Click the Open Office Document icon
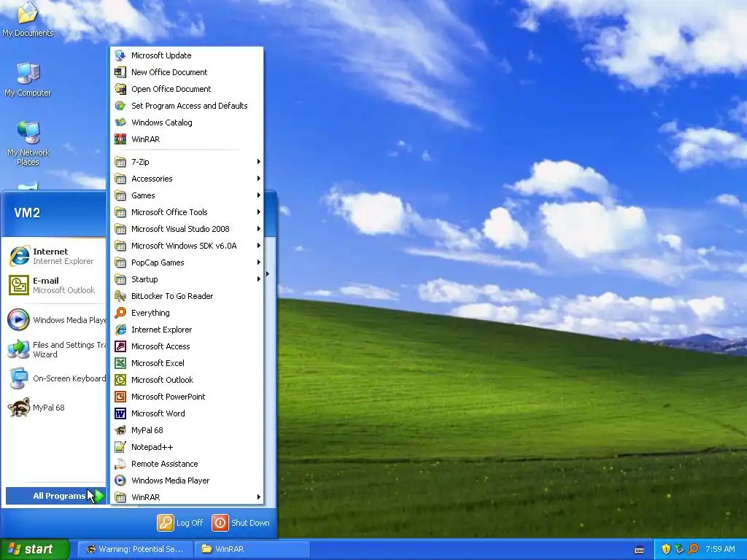The width and height of the screenshot is (747, 560). coord(120,89)
